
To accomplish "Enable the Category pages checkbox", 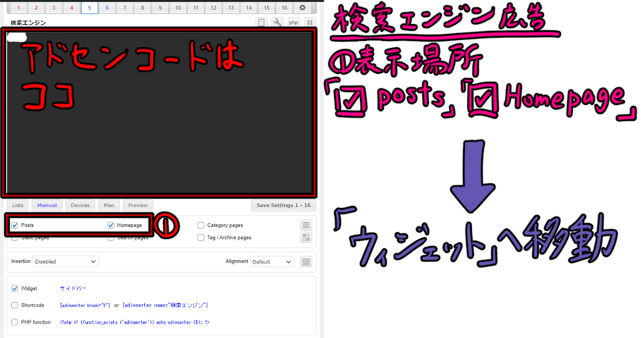I will (x=201, y=225).
